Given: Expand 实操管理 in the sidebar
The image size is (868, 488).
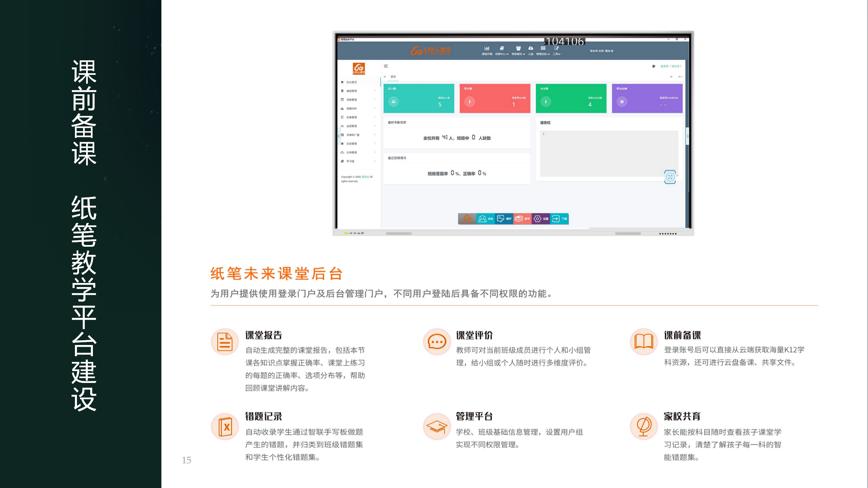Looking at the screenshot, I should [x=358, y=117].
